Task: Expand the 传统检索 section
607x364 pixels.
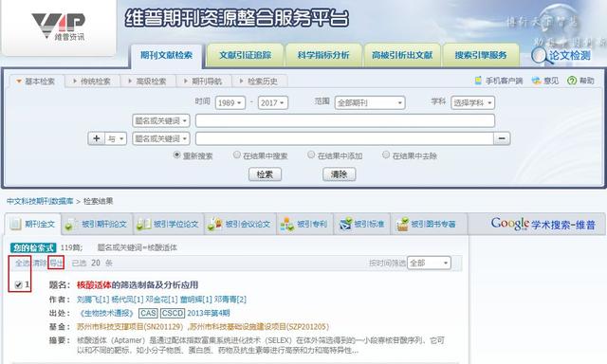Action: (x=92, y=82)
